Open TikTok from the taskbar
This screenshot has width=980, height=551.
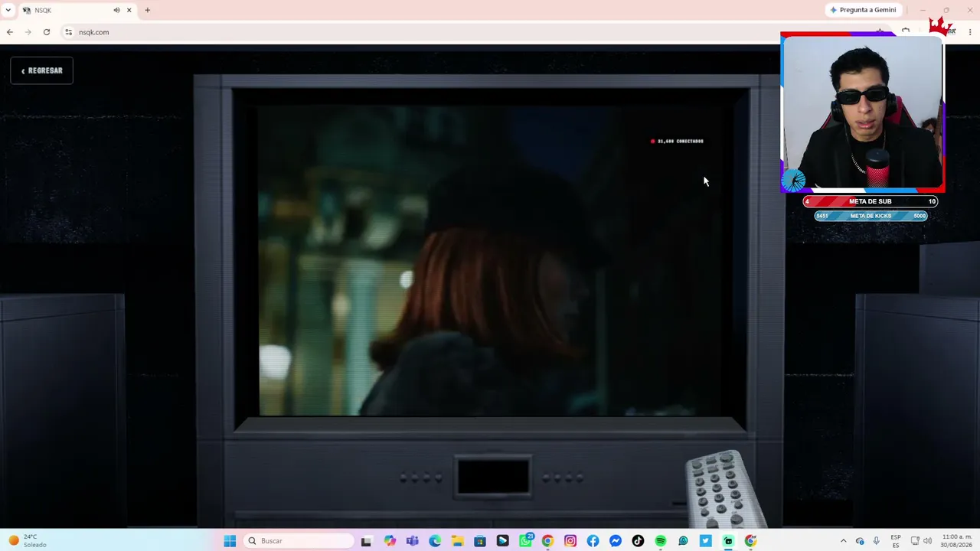coord(638,541)
